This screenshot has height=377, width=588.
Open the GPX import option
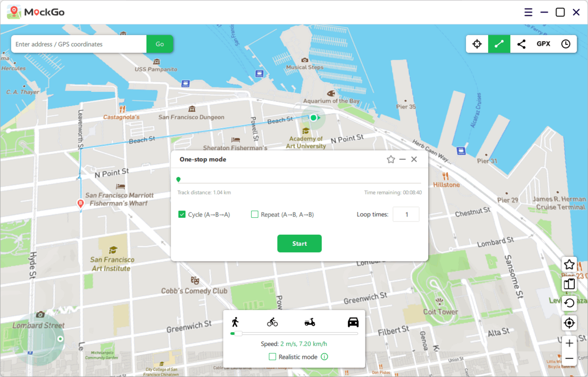coord(543,44)
